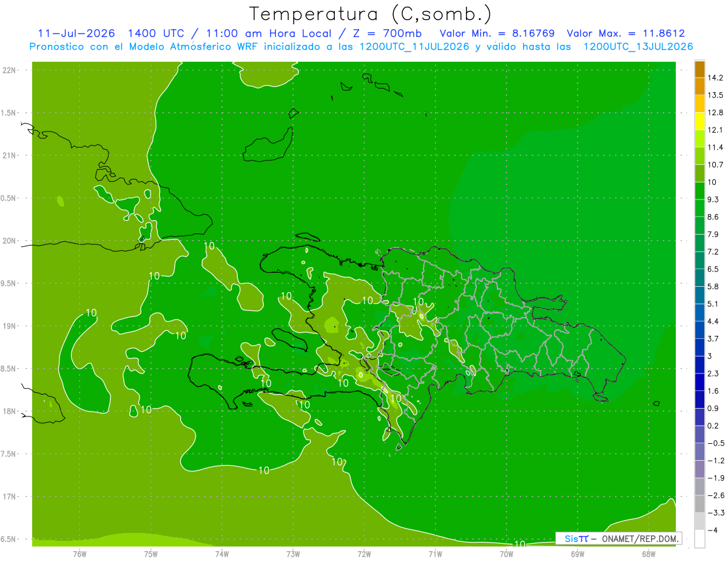Click the 11.4 colorbar value

[715, 147]
